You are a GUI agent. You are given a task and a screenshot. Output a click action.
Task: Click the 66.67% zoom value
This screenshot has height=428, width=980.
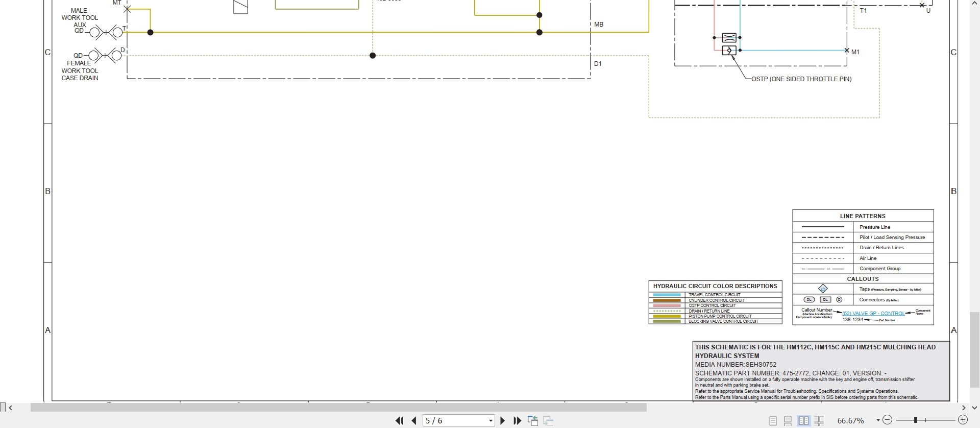click(851, 421)
